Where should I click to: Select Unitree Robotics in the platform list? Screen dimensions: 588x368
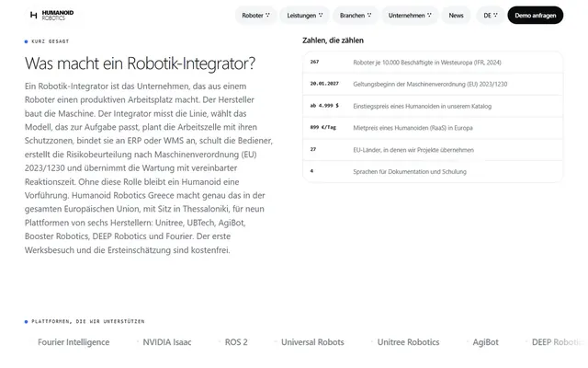point(408,342)
